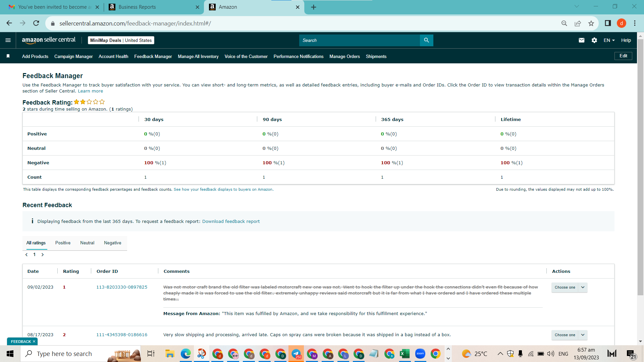The width and height of the screenshot is (644, 362).
Task: Open Telegram from the taskbar
Action: 296,354
